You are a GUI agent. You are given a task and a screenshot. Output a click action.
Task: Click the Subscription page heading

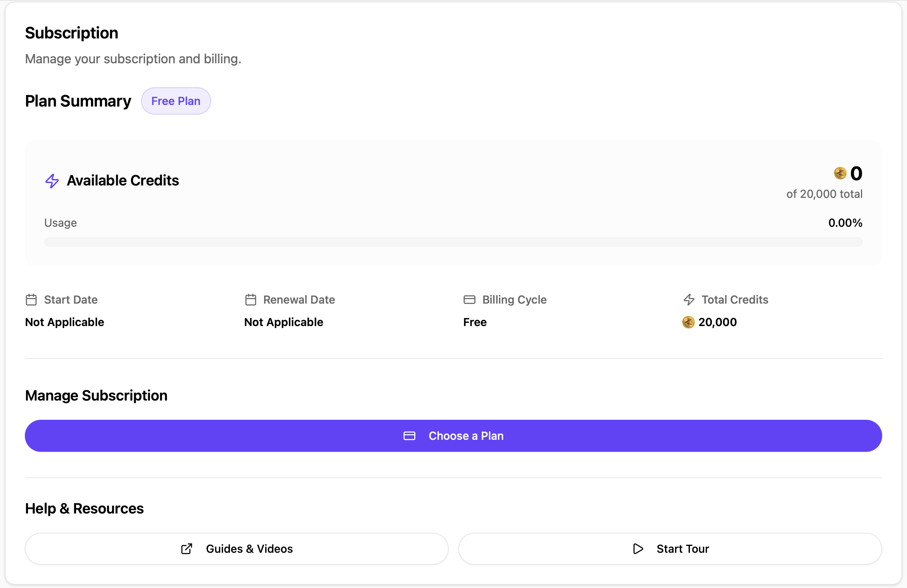(x=71, y=33)
